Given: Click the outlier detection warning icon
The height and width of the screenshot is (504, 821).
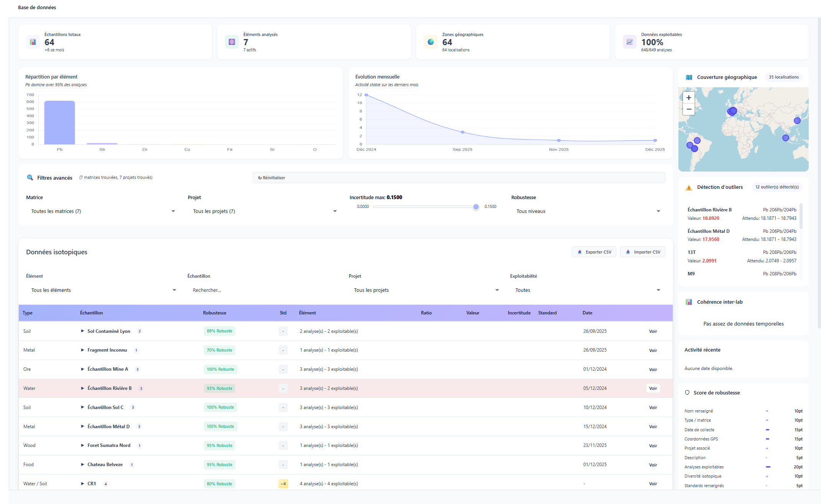Looking at the screenshot, I should point(689,188).
